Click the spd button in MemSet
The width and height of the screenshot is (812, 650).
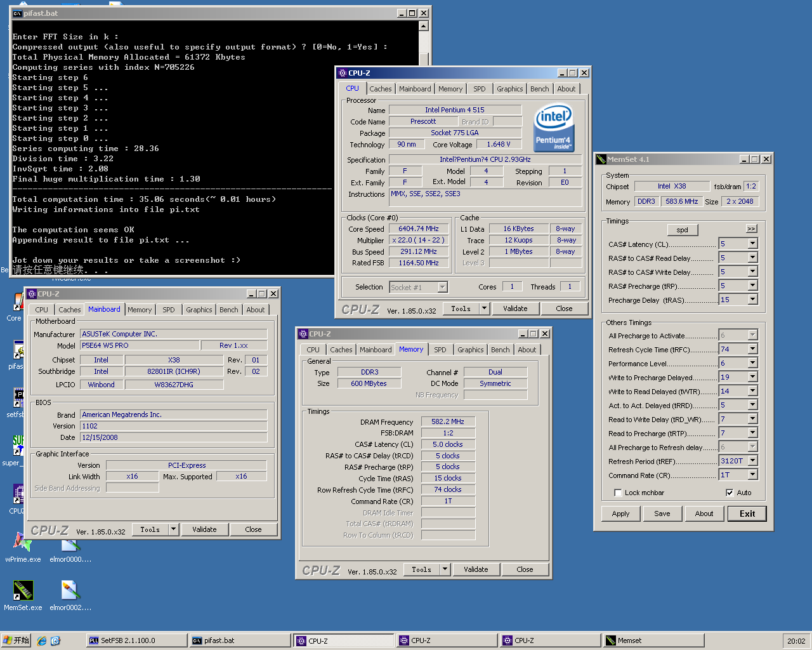click(x=682, y=230)
